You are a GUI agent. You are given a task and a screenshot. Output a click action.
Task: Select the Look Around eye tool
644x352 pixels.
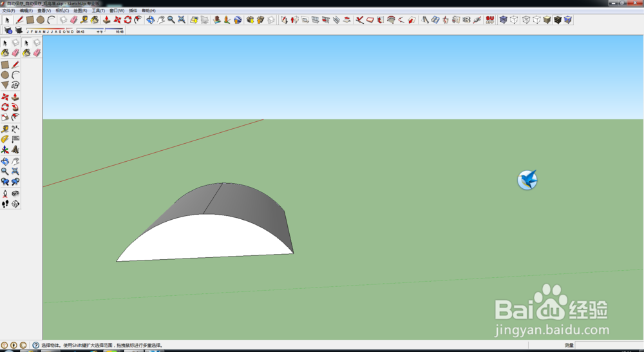15,193
